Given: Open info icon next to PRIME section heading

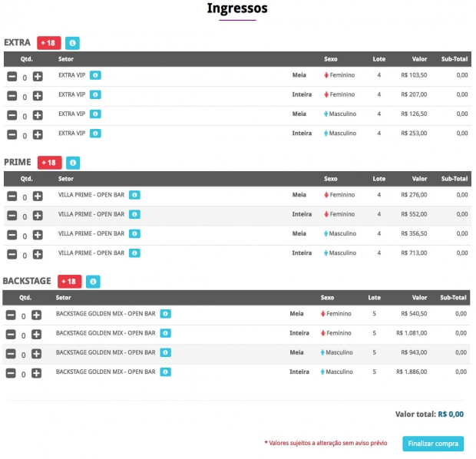Looking at the screenshot, I should click(x=73, y=163).
